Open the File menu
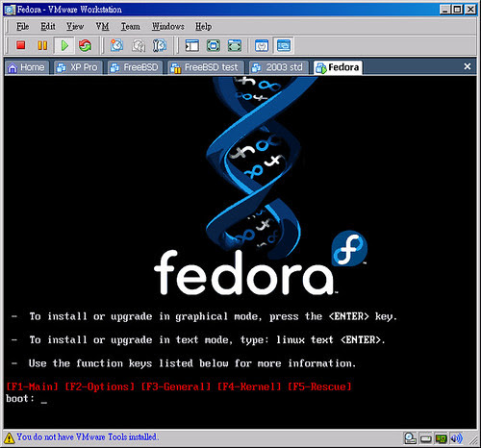481x448 pixels. [x=22, y=26]
